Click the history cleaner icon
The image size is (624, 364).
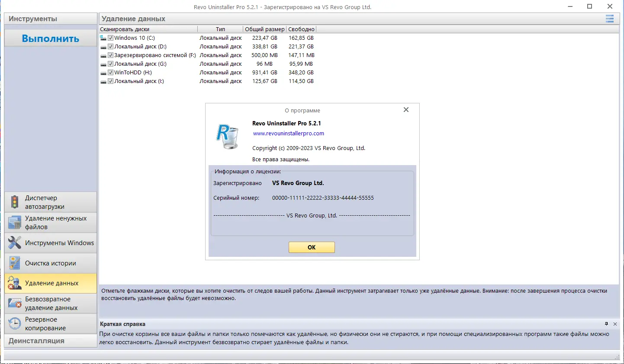click(x=15, y=263)
